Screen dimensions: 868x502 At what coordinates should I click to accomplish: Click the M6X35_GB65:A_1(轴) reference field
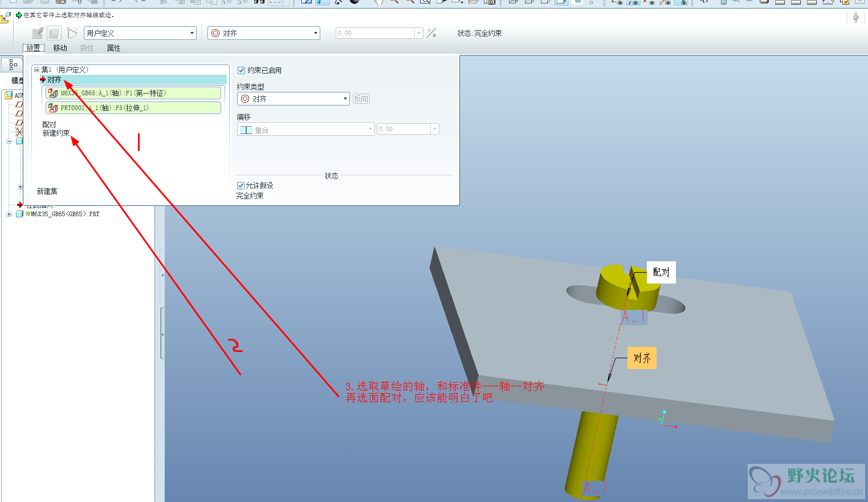[x=133, y=93]
